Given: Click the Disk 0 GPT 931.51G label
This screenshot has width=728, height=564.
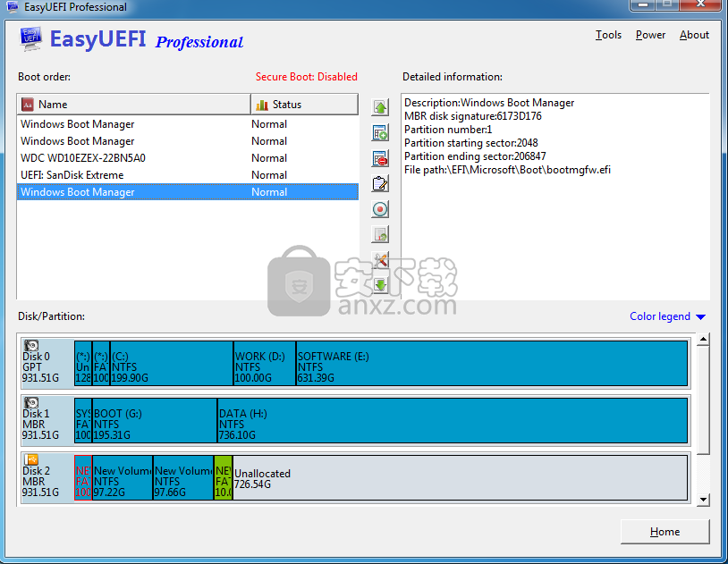Looking at the screenshot, I should coord(40,367).
